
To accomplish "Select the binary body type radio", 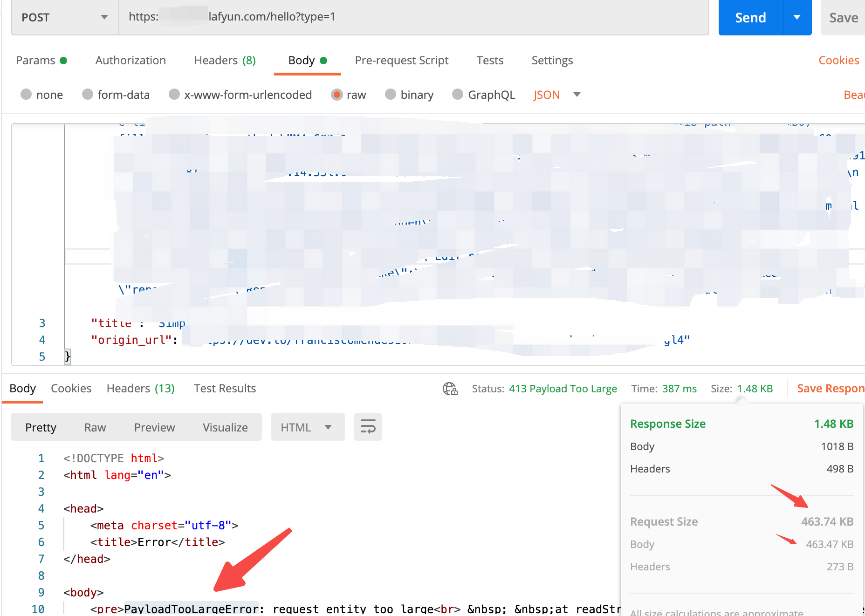I will point(391,95).
